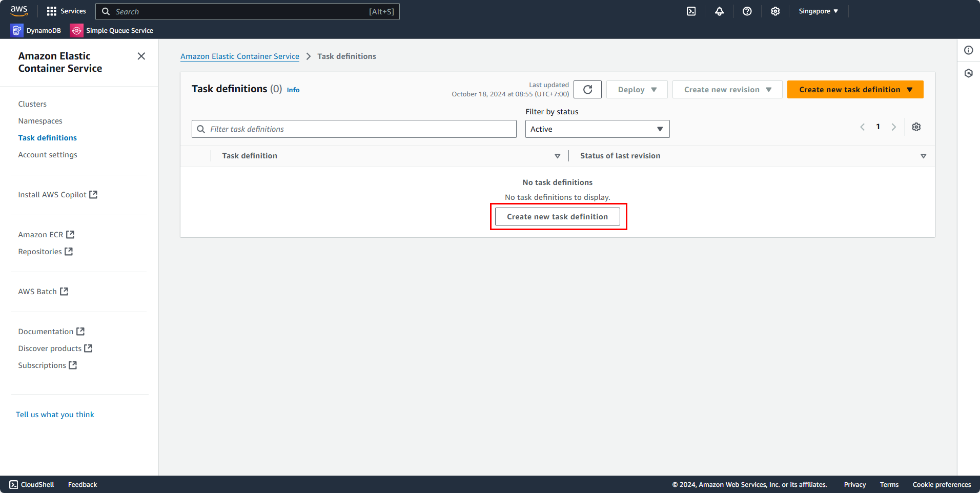Open Discover products link
The width and height of the screenshot is (980, 493).
[x=55, y=348]
